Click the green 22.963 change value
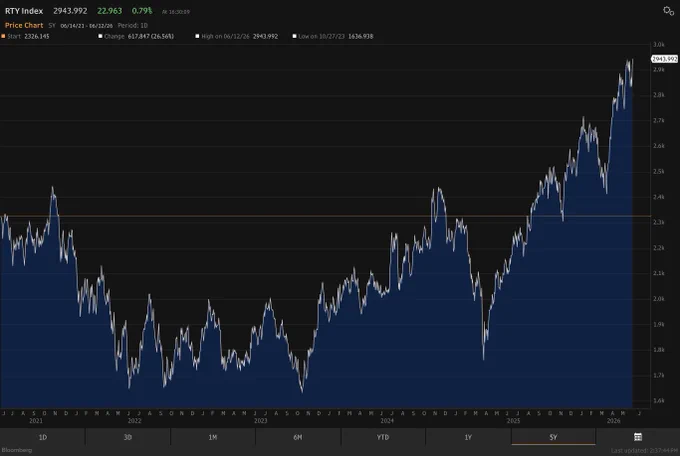 pos(109,11)
